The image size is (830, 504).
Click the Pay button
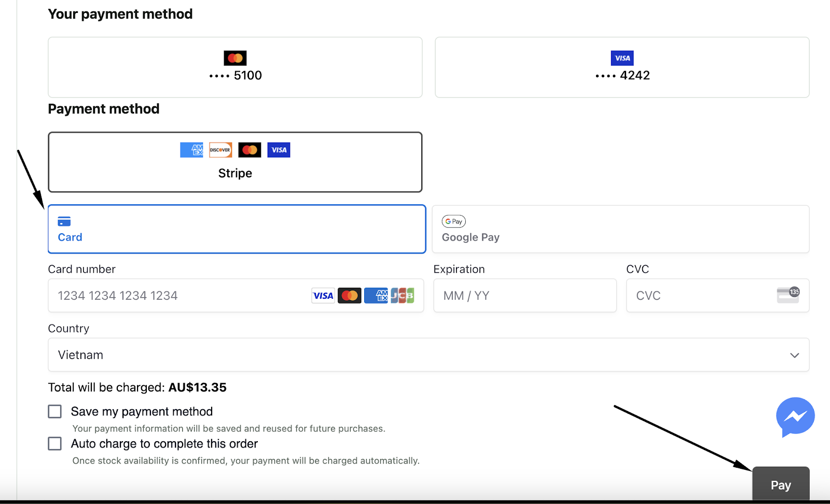(x=781, y=485)
